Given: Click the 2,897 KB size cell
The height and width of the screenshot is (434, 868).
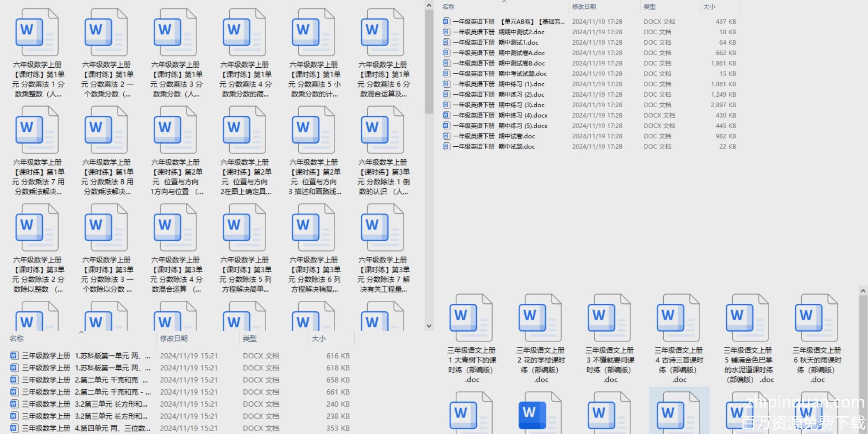Looking at the screenshot, I should 723,105.
